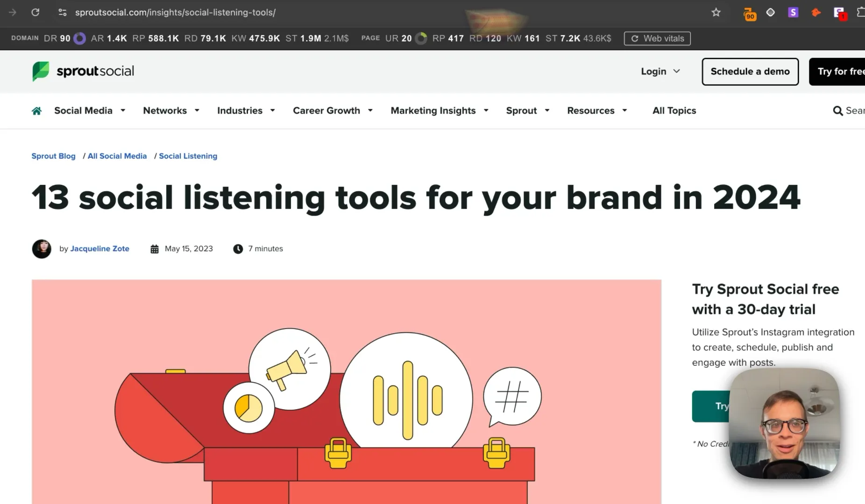Click the green trial button in the sidebar
The width and height of the screenshot is (865, 504).
[711, 406]
